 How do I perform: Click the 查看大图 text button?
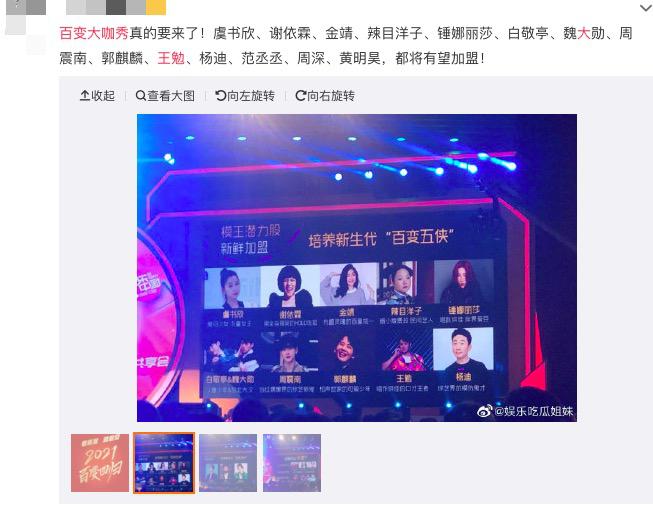coord(171,96)
